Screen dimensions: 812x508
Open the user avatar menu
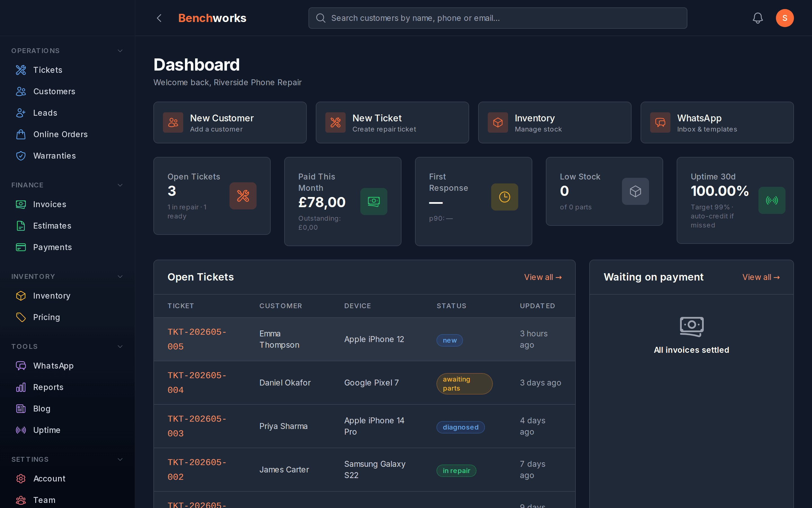tap(784, 18)
